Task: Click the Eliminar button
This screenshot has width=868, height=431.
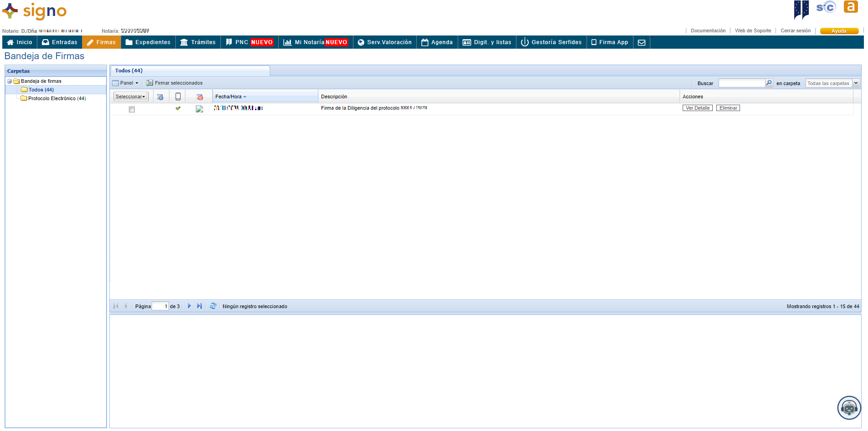Action: pyautogui.click(x=728, y=108)
